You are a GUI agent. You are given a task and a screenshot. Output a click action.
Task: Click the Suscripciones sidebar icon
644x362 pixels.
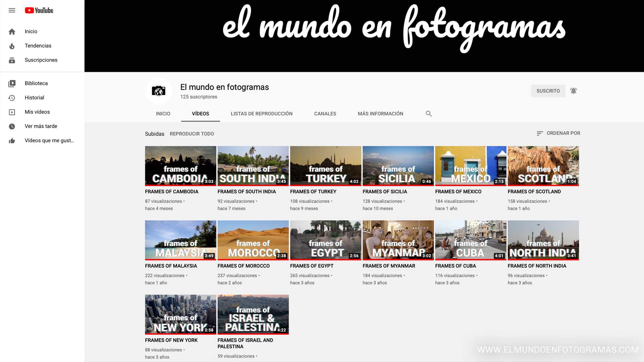12,60
